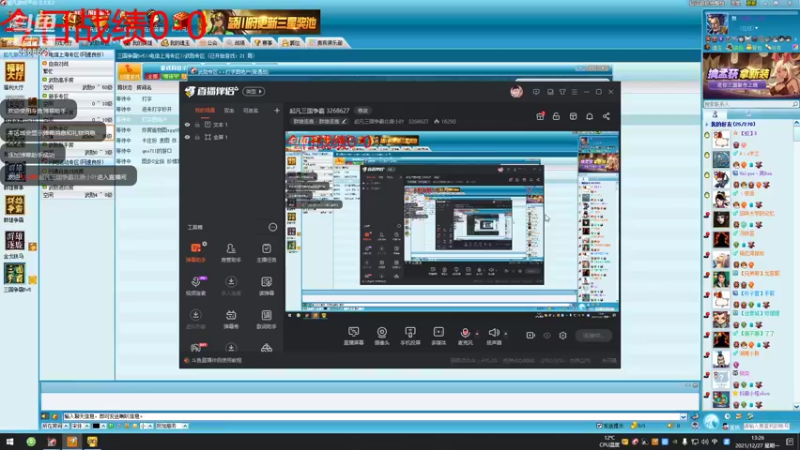
Task: Add 多媒体 multimedia source
Action: pos(438,336)
